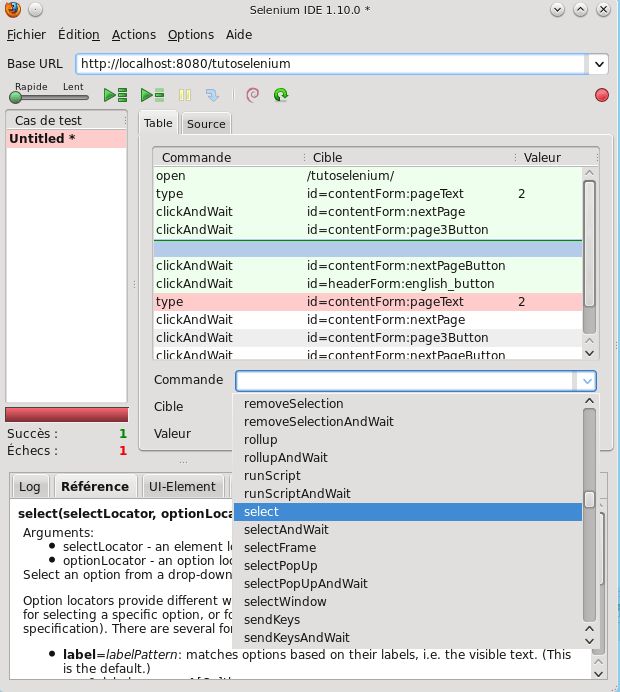
Task: Select the headerForm:english_button row
Action: [x=368, y=284]
